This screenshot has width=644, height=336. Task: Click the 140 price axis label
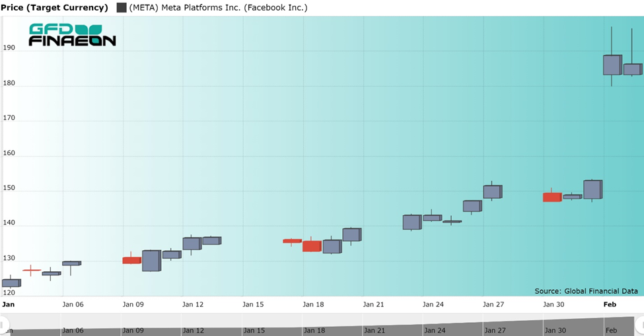pyautogui.click(x=9, y=222)
